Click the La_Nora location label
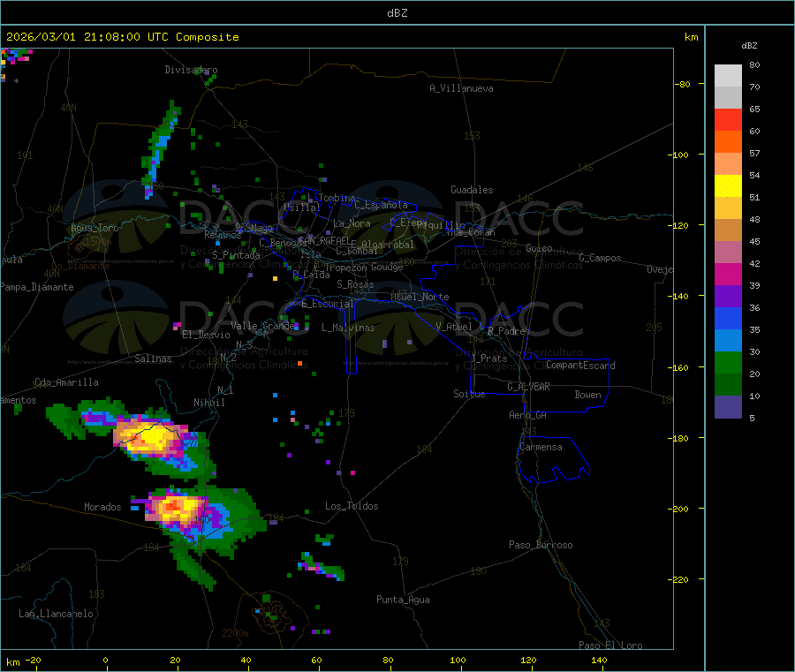795x672 pixels. coord(352,223)
